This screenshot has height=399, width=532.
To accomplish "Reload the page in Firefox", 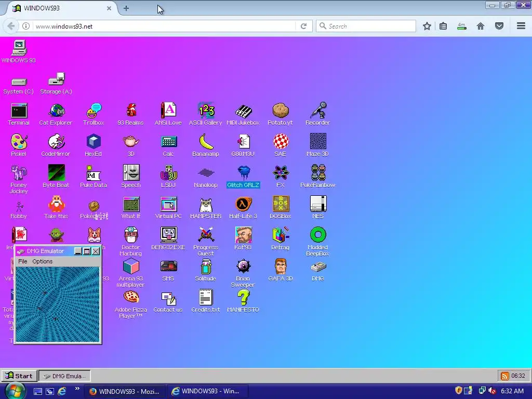I will (303, 26).
